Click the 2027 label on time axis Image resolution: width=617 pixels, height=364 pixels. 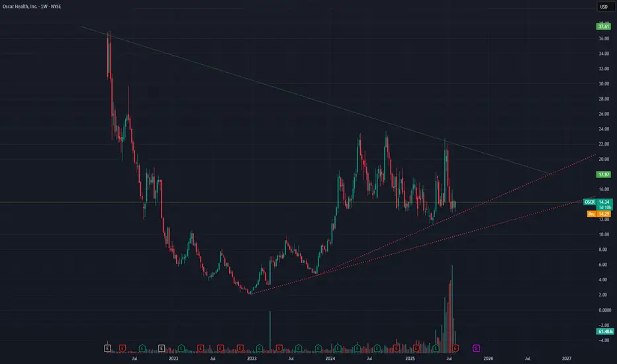(x=567, y=359)
